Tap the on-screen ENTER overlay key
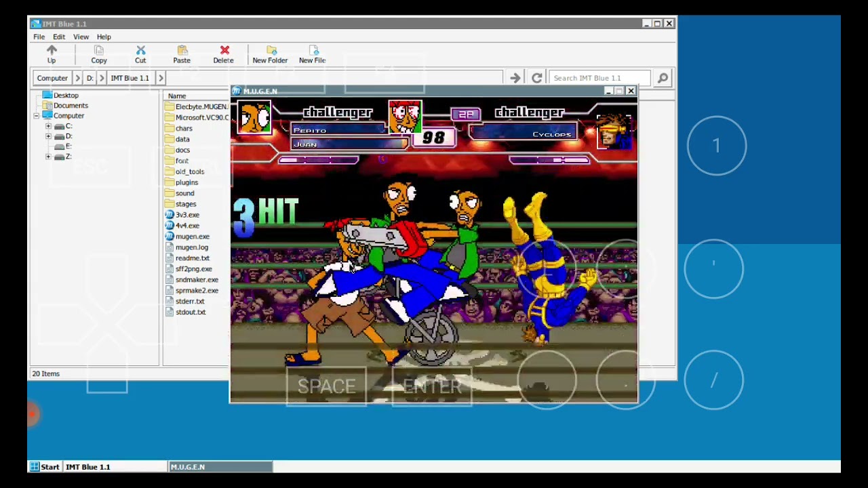 pyautogui.click(x=432, y=386)
